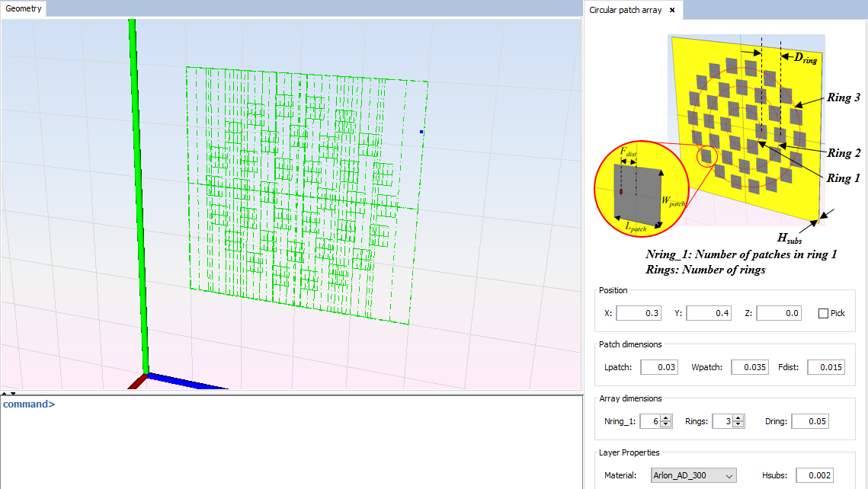Decrement the Rings value using down arrow
Image resolution: width=868 pixels, height=489 pixels.
click(738, 425)
